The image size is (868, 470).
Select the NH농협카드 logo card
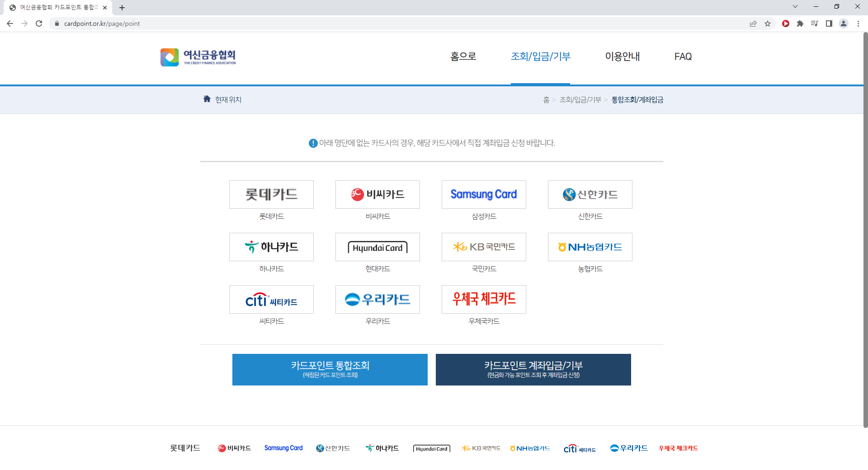tap(590, 247)
